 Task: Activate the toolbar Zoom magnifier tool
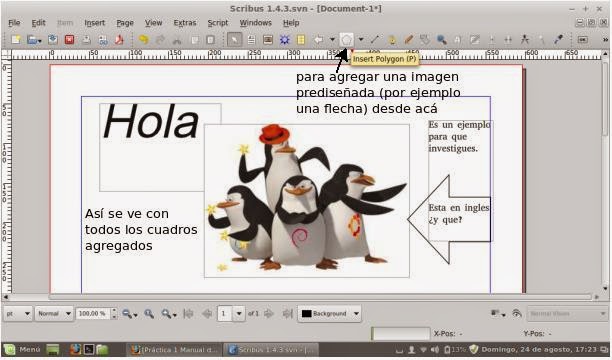(441, 39)
